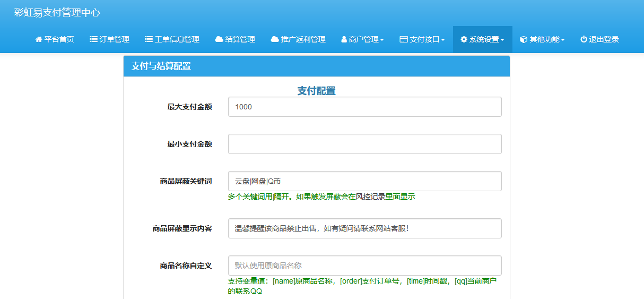Viewport: 644px width, 299px height.
Task: Open the 支付接口 dropdown arrow
Action: click(x=443, y=40)
